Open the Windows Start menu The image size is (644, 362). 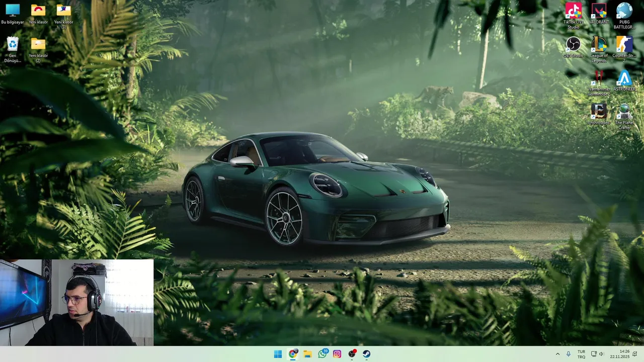278,354
